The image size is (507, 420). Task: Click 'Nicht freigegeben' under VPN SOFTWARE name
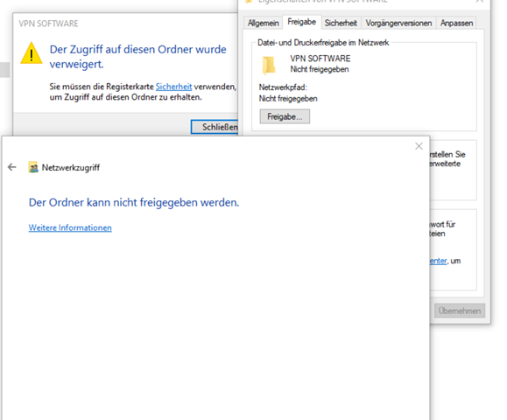[320, 69]
